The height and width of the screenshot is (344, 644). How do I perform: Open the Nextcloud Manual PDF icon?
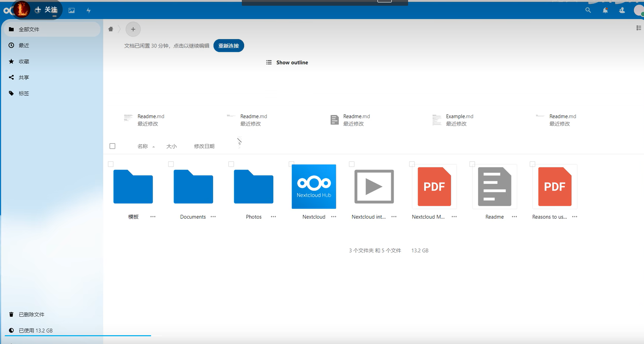pyautogui.click(x=434, y=186)
